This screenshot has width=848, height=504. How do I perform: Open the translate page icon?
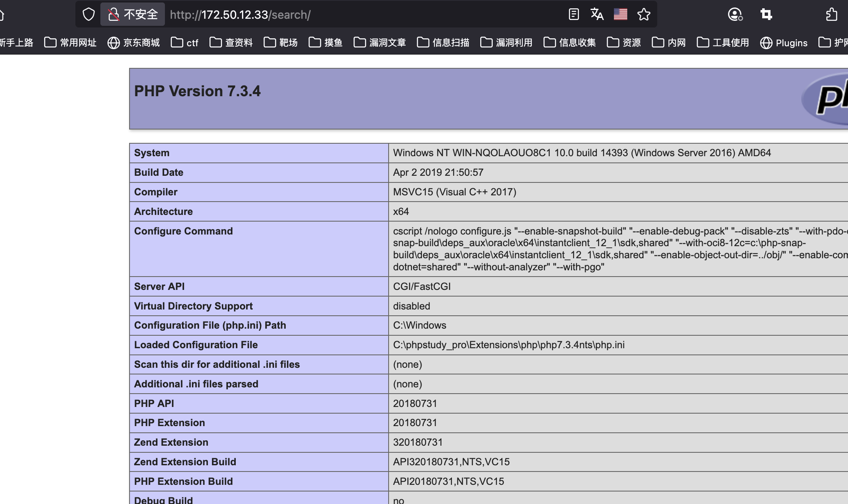597,15
